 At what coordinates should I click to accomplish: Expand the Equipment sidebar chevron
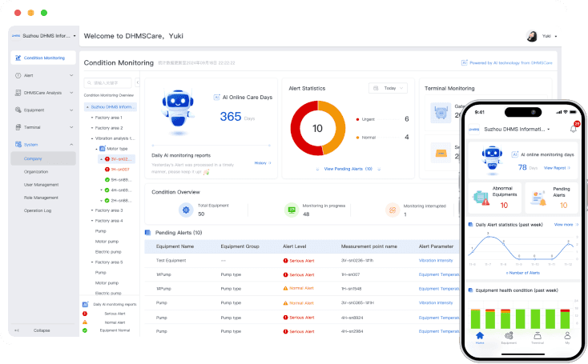click(x=71, y=110)
